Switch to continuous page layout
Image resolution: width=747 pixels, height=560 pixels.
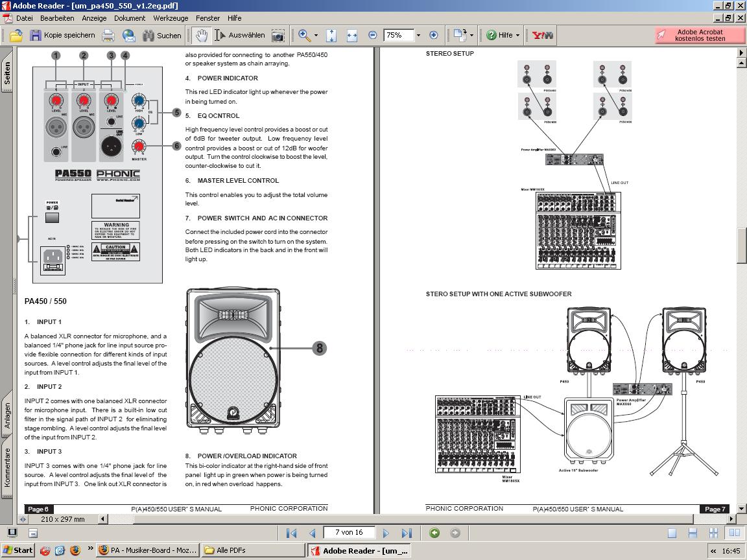point(693,533)
